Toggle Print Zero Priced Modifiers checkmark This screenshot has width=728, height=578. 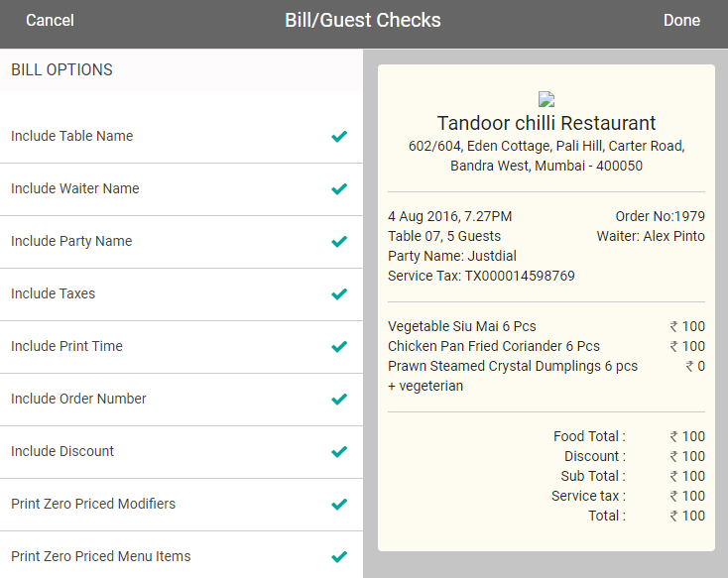(339, 504)
